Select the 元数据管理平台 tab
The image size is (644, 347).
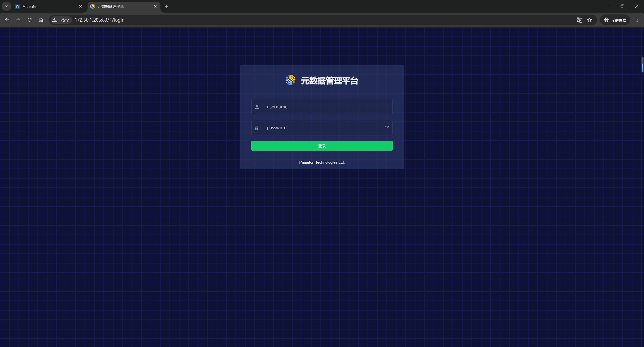(x=121, y=6)
